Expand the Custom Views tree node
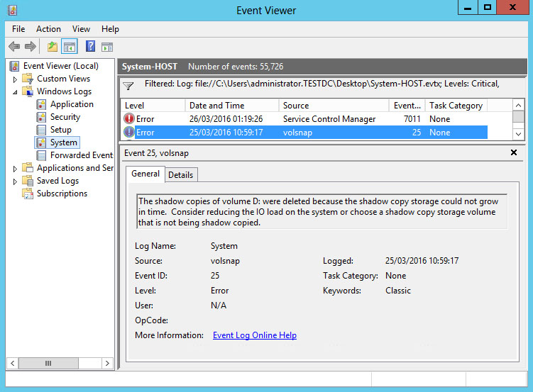Screen dimensions: 533x392 (x=15, y=79)
